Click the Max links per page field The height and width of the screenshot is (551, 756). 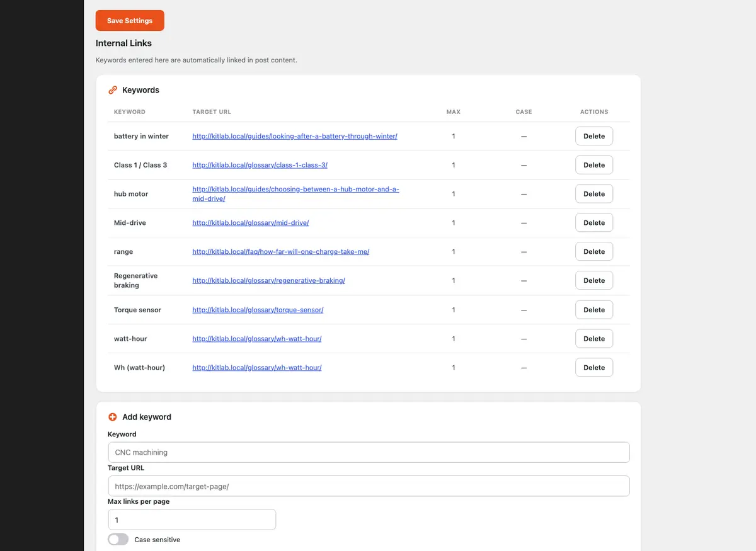click(x=192, y=520)
